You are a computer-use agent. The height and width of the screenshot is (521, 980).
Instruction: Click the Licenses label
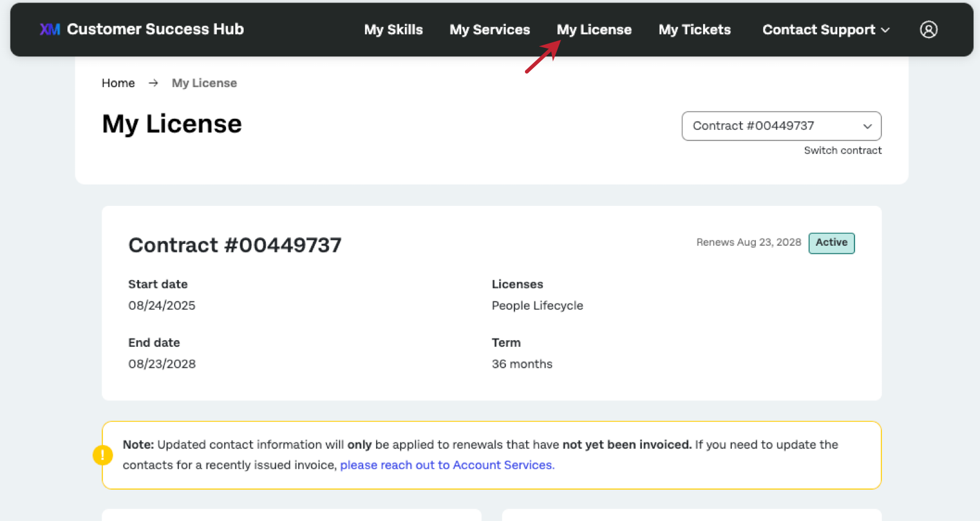click(517, 284)
